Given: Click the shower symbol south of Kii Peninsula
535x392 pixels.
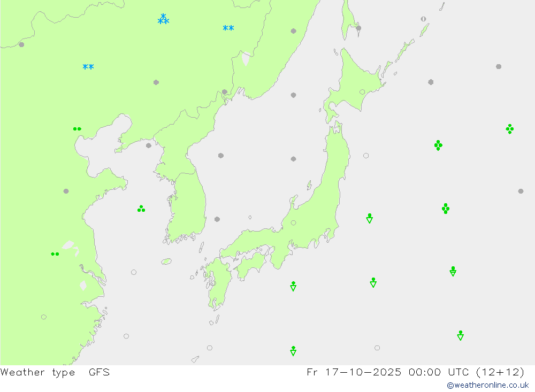Looking at the screenshot, I should [293, 286].
